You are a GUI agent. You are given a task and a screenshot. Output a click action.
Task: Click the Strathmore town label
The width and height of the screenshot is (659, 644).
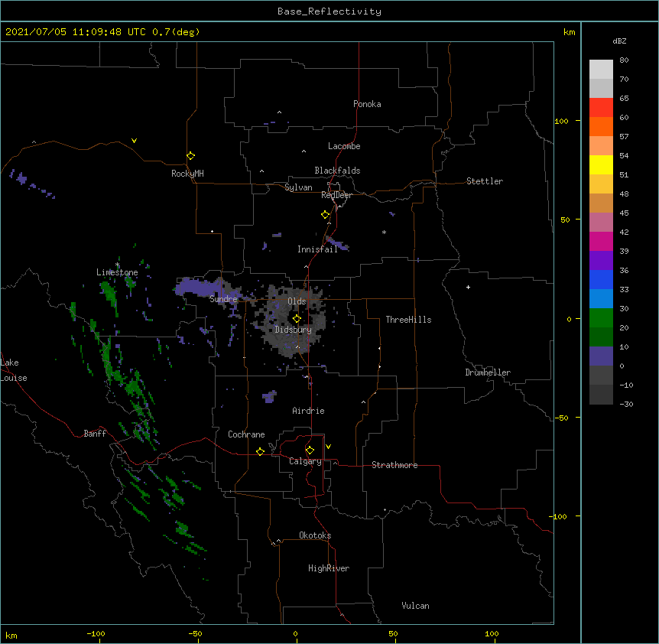pos(394,465)
